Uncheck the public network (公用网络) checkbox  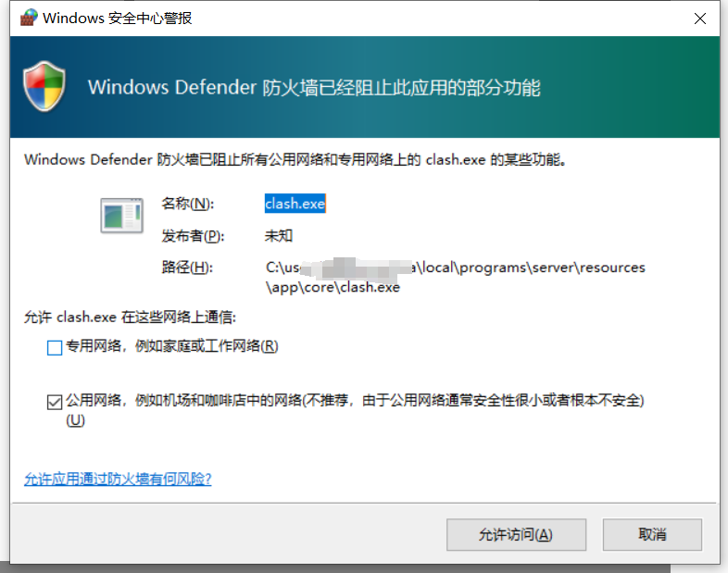click(x=55, y=402)
